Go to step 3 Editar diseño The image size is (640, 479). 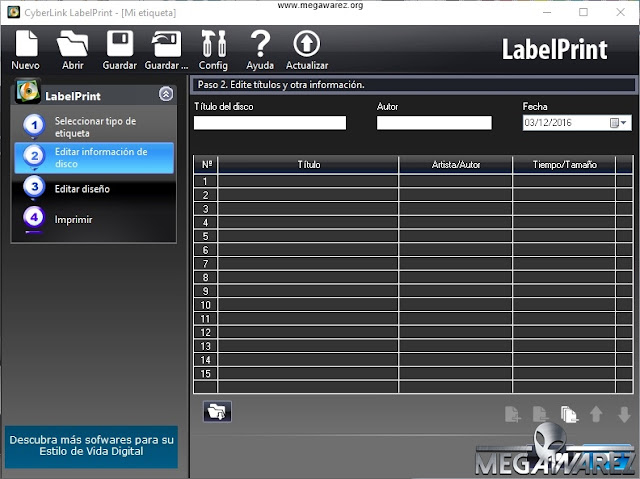click(x=94, y=188)
